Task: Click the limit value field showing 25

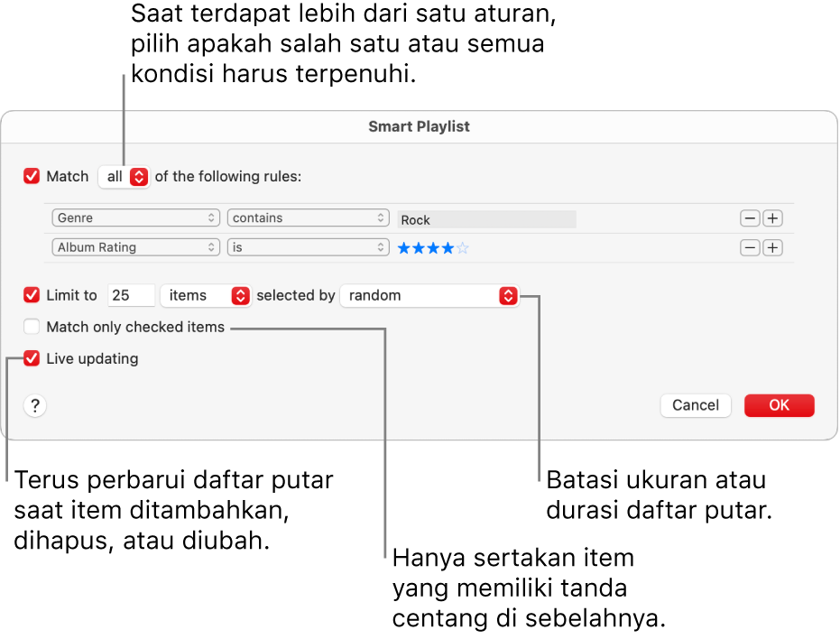Action: [131, 295]
